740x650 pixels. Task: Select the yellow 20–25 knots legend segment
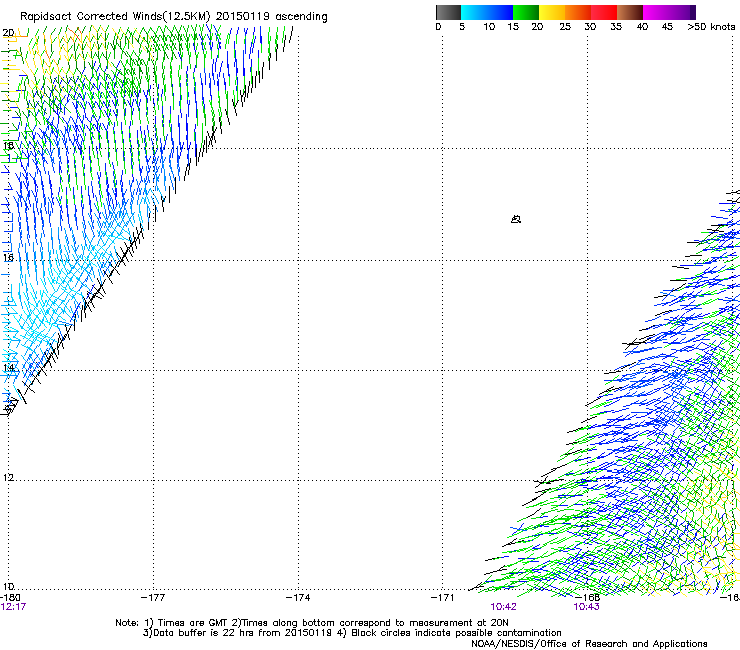552,12
